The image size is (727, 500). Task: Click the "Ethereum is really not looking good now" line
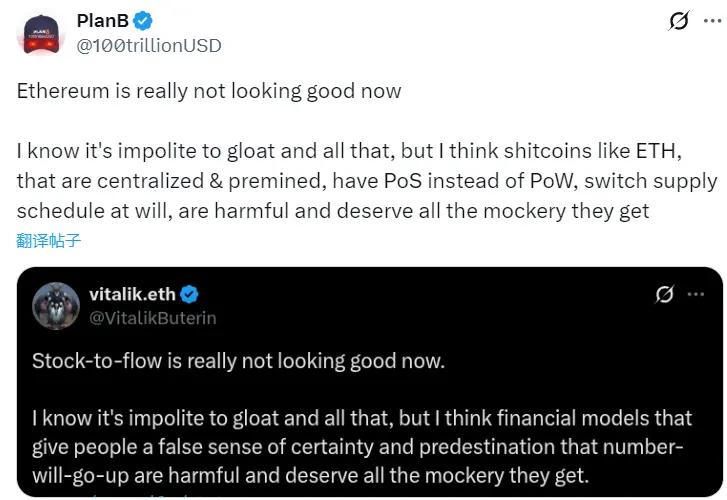coord(209,91)
